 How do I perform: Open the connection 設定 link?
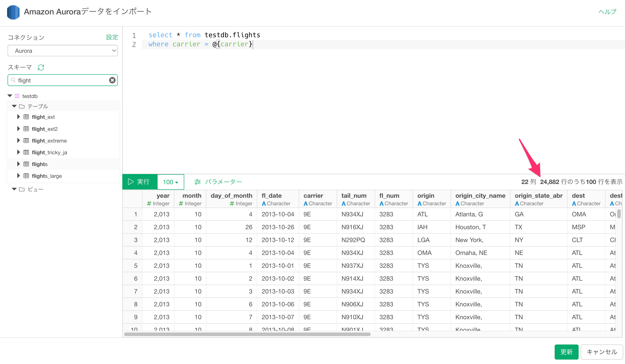click(112, 37)
